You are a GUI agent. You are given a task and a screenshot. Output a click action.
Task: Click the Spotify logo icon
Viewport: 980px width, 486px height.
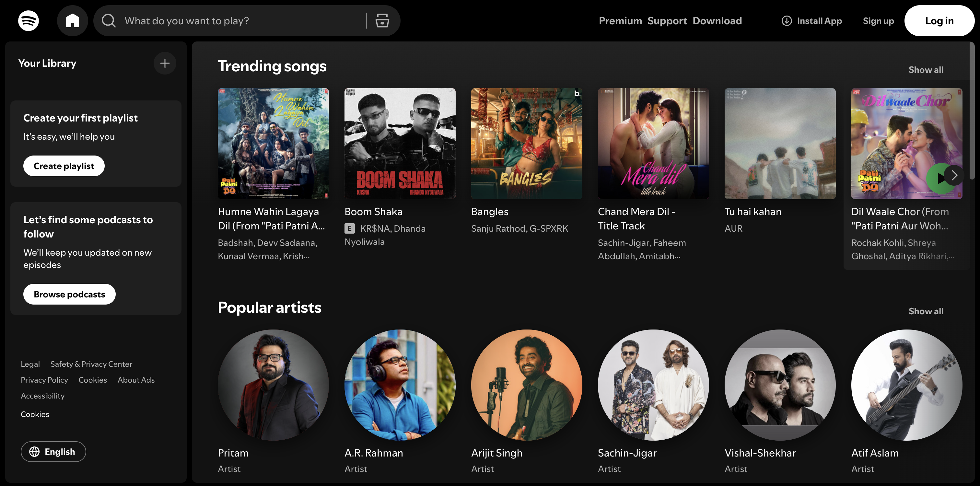click(x=29, y=20)
